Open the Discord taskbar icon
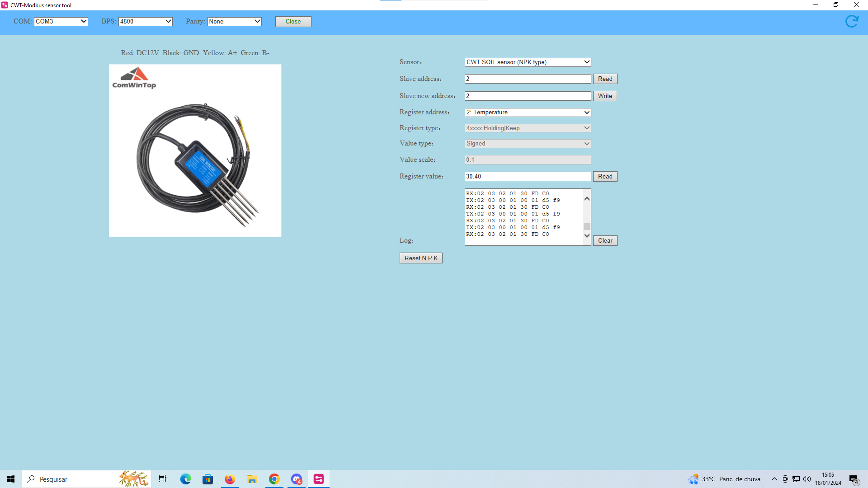This screenshot has width=868, height=488. pos(297,479)
